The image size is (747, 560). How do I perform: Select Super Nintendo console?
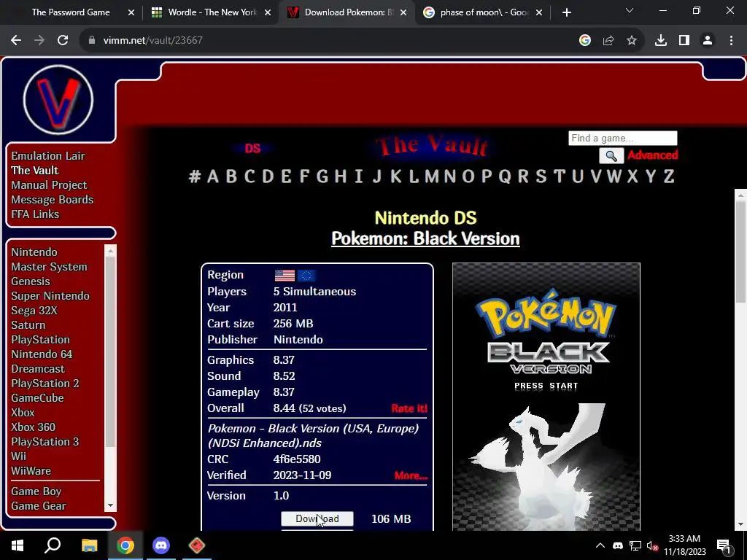50,296
